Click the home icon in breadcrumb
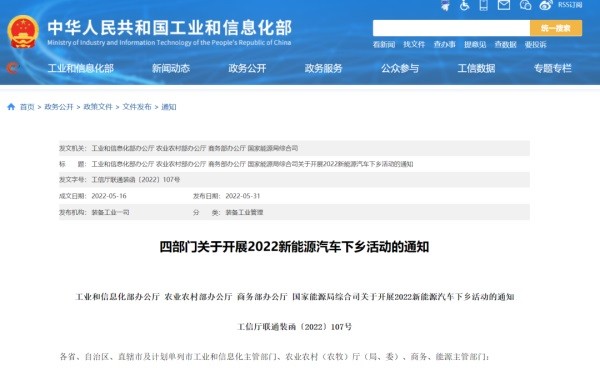 [11, 107]
